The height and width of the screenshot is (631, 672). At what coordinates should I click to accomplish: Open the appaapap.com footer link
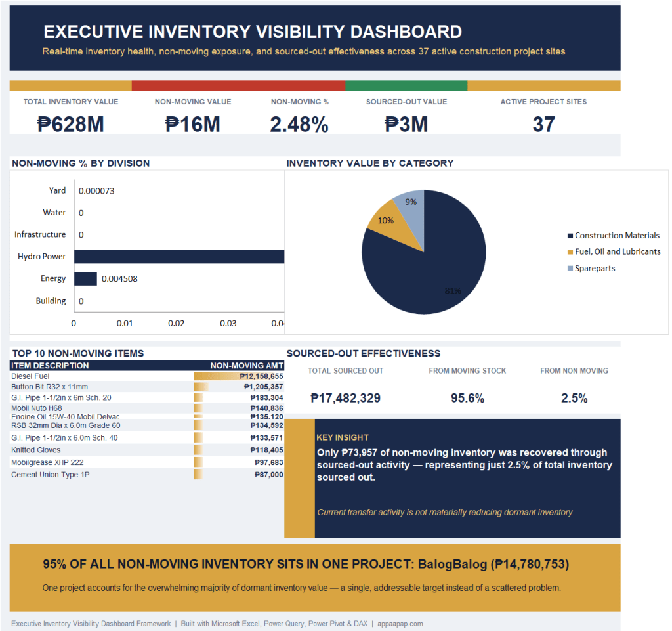click(x=400, y=624)
